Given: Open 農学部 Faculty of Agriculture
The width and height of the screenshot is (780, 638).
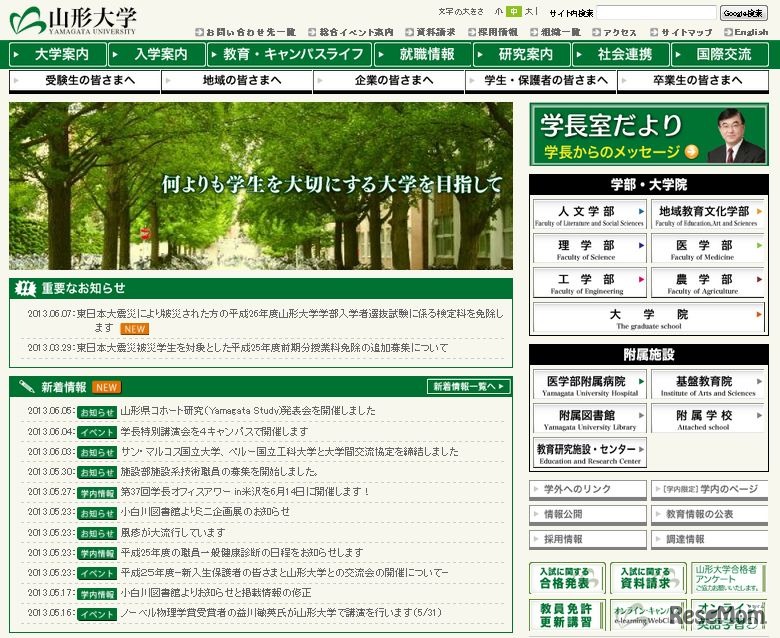Looking at the screenshot, I should [x=708, y=282].
